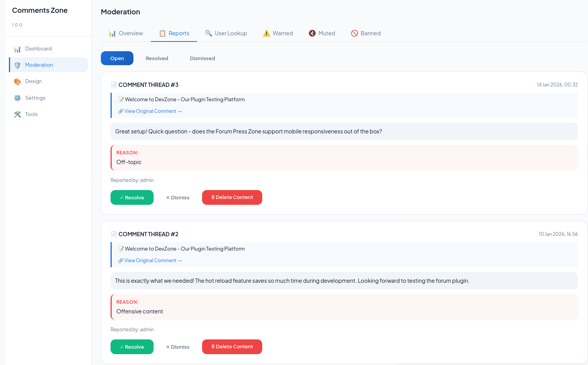Click the Warned warning triangle icon
This screenshot has height=365, width=588.
(x=266, y=33)
